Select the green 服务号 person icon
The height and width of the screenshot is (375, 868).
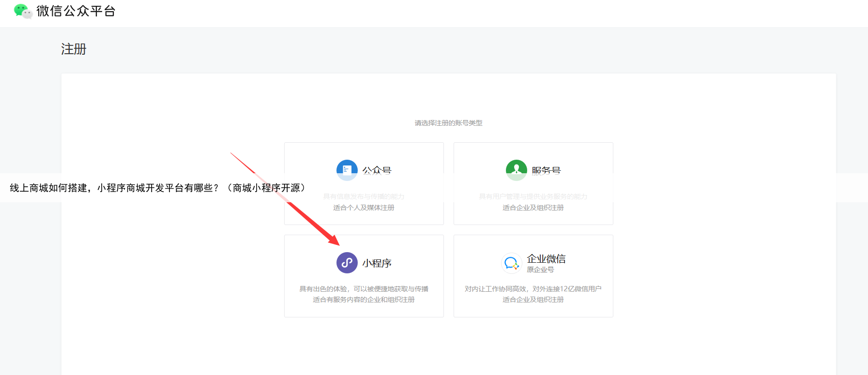coord(516,169)
